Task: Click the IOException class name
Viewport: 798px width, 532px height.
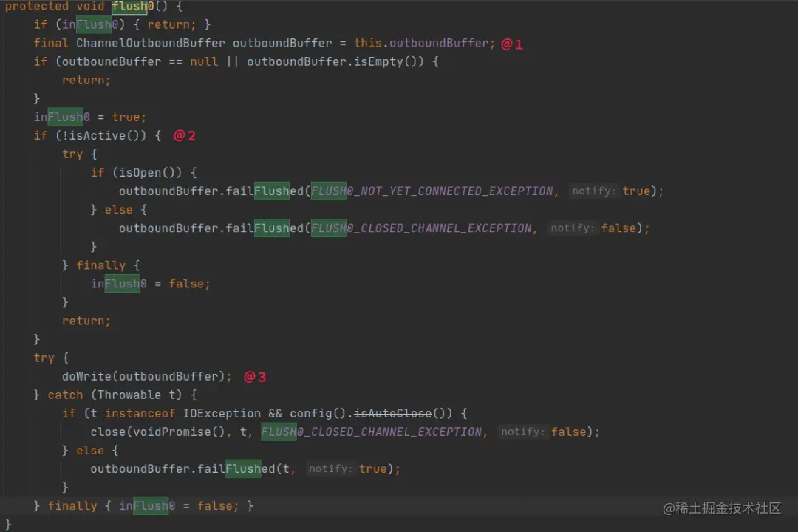Action: [222, 413]
